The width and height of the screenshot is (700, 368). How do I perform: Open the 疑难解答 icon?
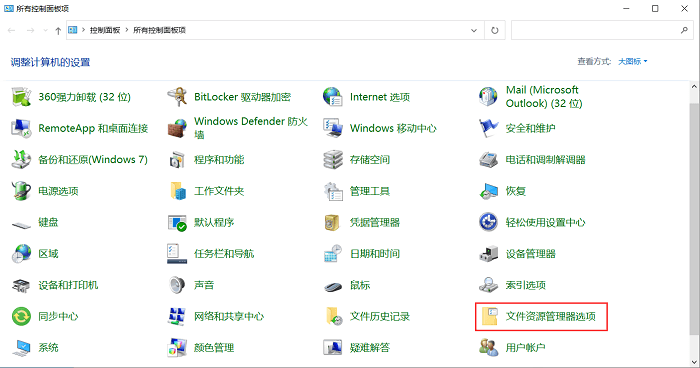click(333, 347)
